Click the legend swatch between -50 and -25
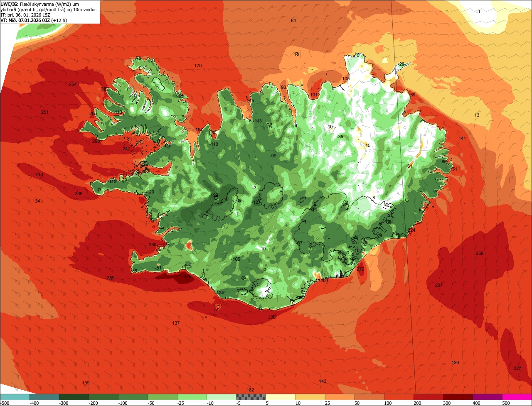 [162, 397]
